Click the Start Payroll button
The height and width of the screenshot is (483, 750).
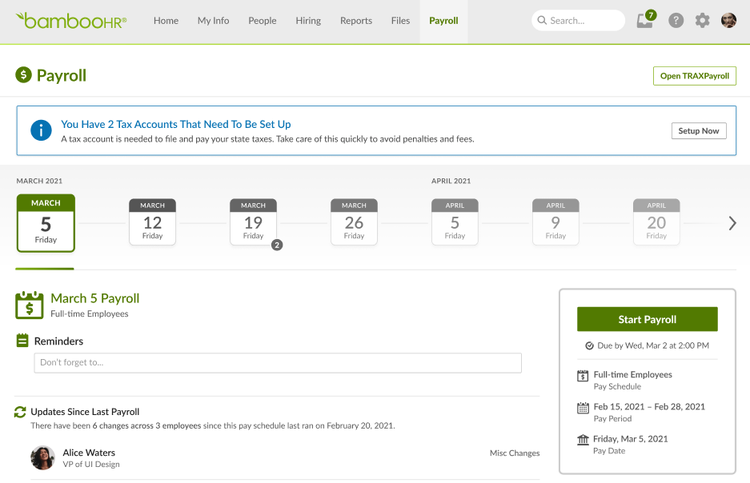[x=647, y=319]
